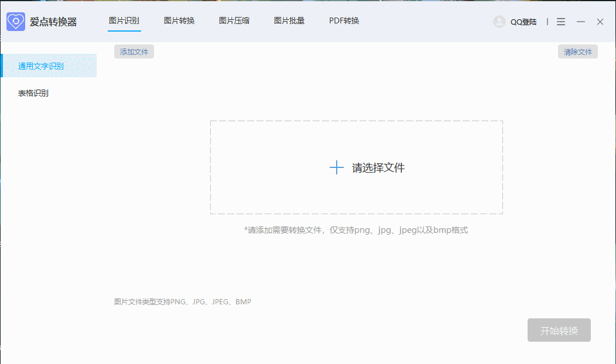
Task: Click the QQ登陆 login link
Action: click(523, 22)
